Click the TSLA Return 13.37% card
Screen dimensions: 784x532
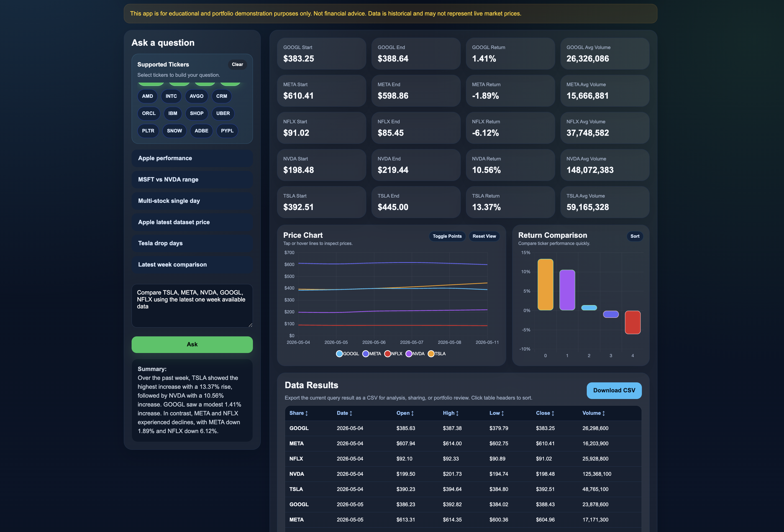click(x=510, y=202)
